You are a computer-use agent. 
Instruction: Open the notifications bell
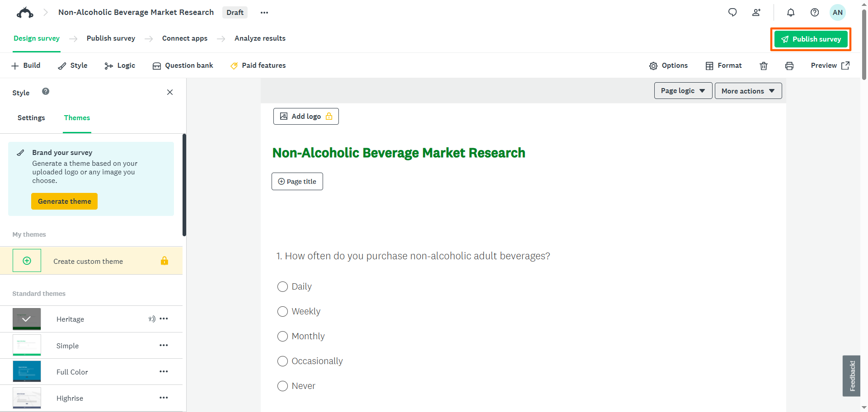tap(791, 13)
